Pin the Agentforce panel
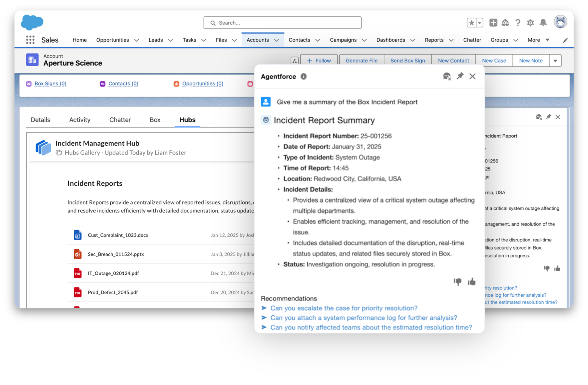 point(460,76)
